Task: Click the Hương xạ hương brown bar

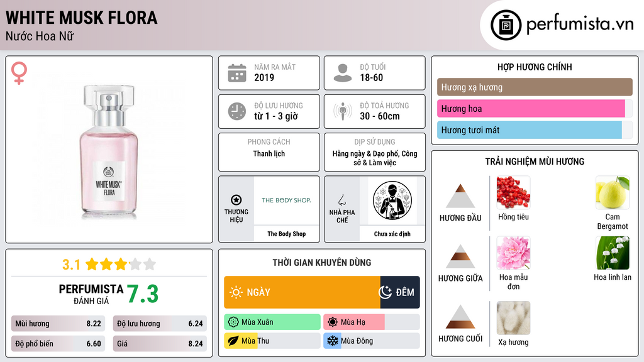Action: click(535, 87)
